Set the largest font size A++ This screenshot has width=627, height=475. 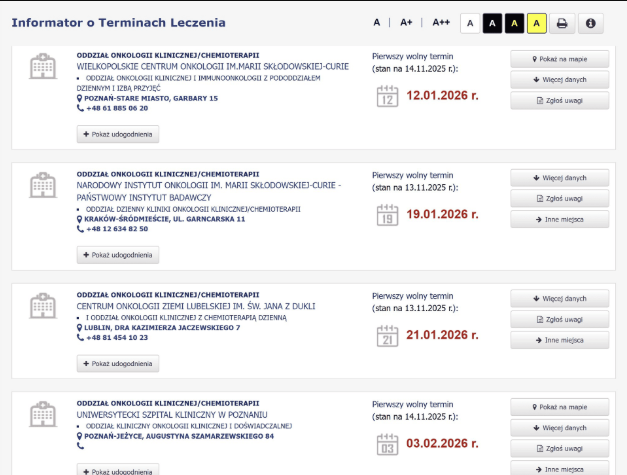click(440, 22)
